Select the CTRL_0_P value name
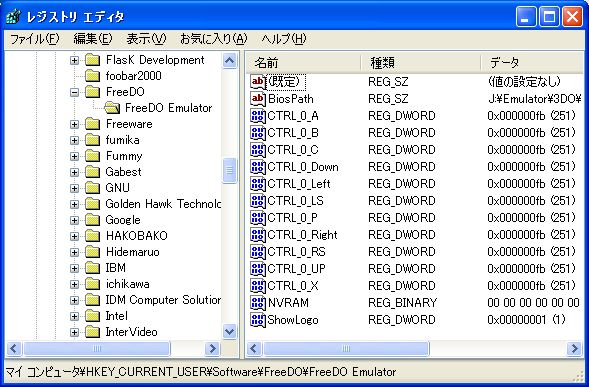 [x=292, y=218]
